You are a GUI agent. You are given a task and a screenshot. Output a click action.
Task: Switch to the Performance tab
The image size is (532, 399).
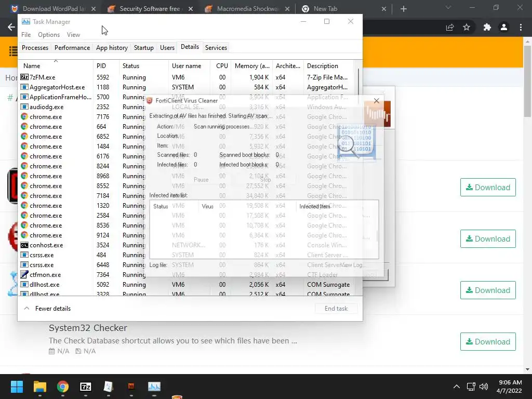pos(72,47)
